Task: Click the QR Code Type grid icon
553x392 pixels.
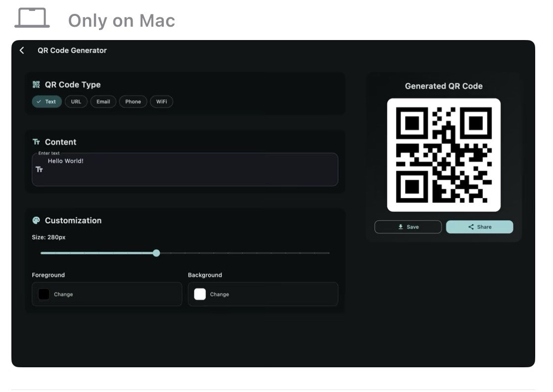Action: tap(36, 85)
